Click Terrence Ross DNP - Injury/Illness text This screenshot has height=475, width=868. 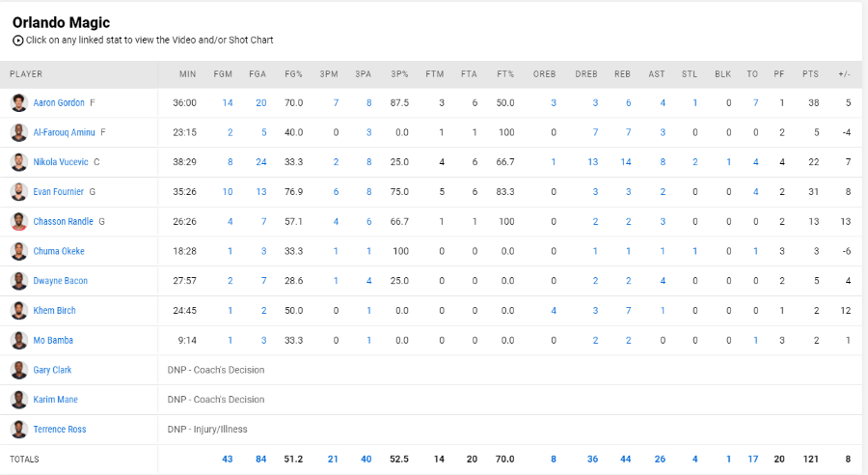[x=207, y=429]
